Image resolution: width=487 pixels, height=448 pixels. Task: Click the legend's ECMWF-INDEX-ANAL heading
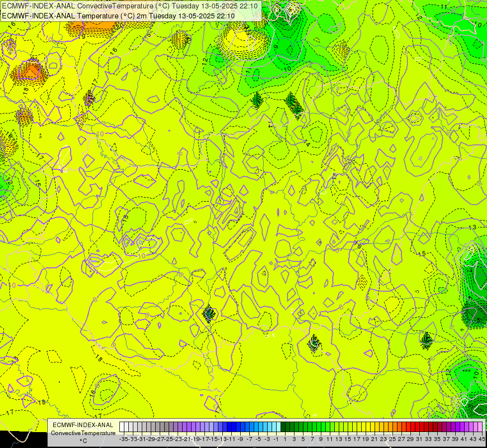point(83,425)
